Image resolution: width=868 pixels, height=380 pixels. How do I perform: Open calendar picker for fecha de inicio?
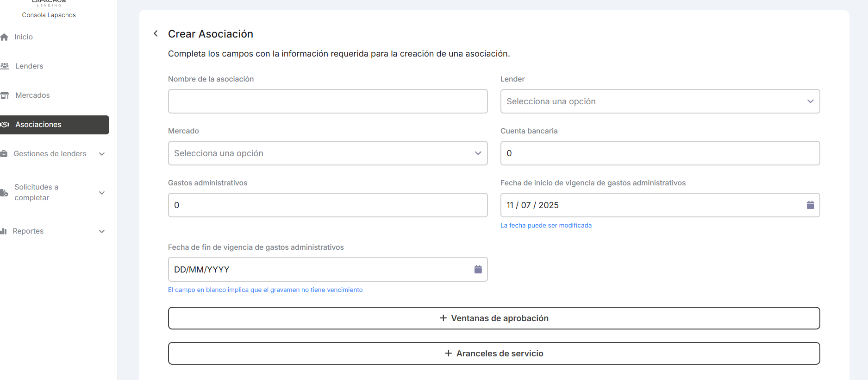810,205
